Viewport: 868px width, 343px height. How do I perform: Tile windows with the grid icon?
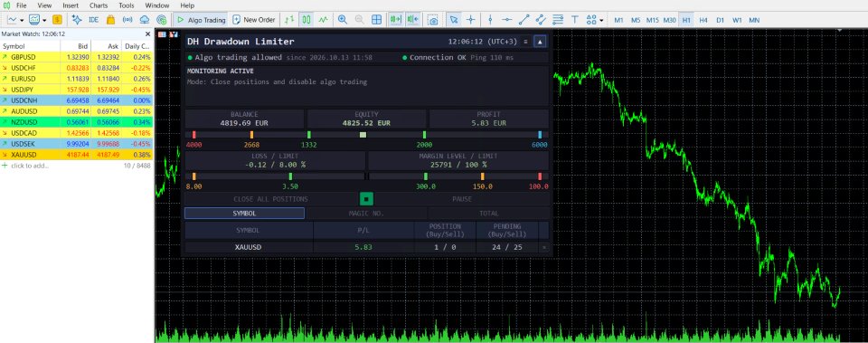376,20
